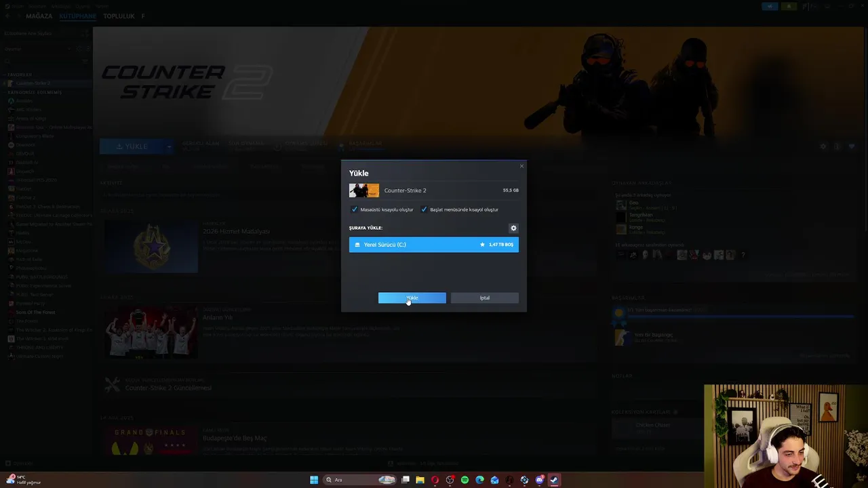Select Pummel Party in library list
This screenshot has height=488, width=868.
coord(30,304)
